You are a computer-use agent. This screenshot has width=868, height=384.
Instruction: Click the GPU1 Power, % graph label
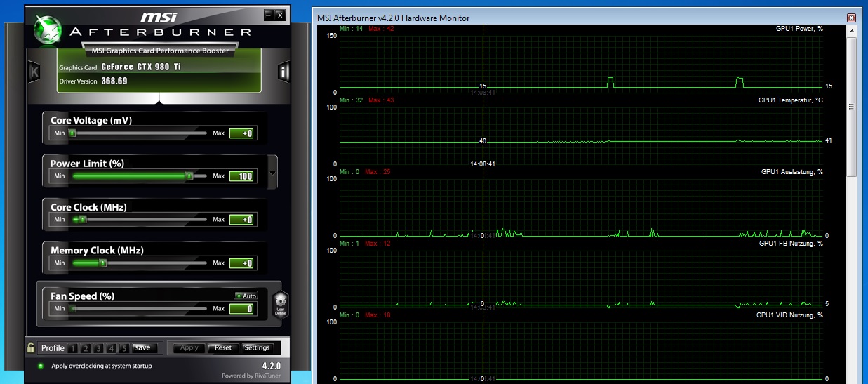tap(799, 29)
